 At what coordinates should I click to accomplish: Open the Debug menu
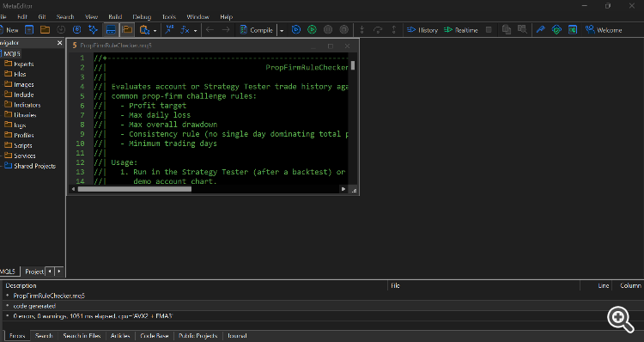click(x=142, y=17)
